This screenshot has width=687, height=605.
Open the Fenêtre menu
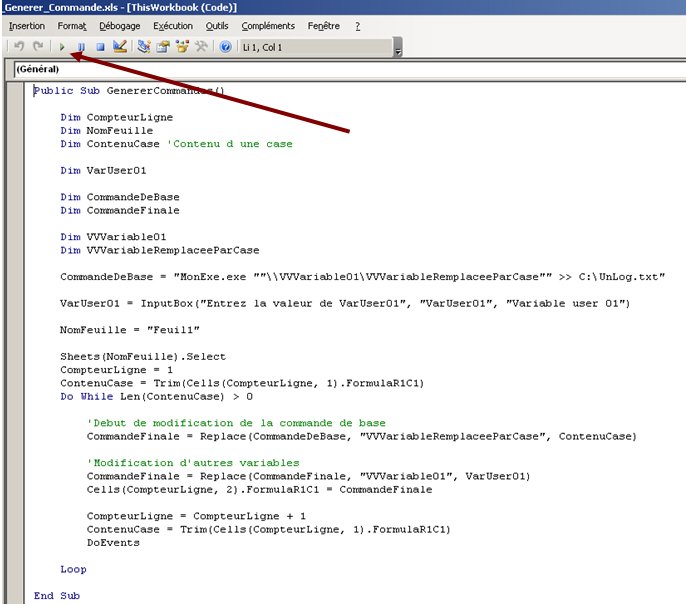click(x=323, y=26)
